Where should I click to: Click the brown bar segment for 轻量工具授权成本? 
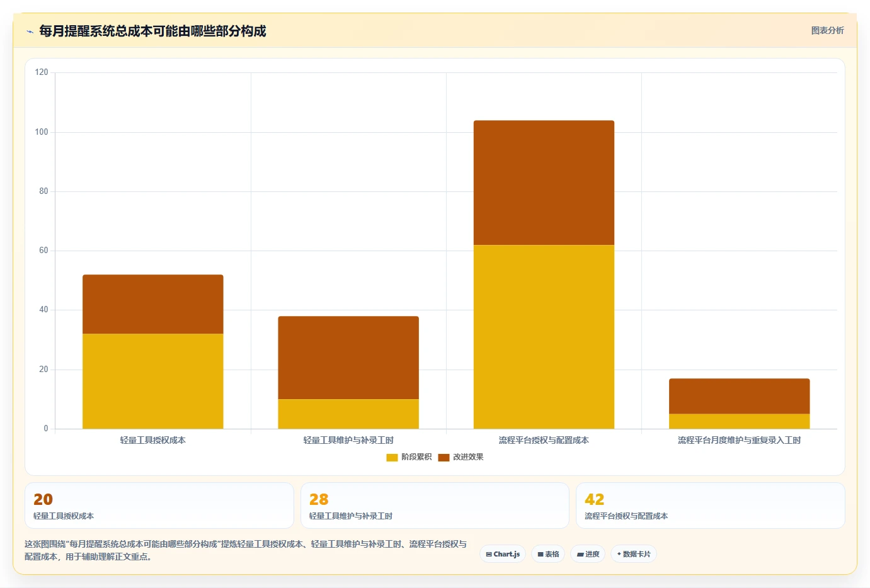click(x=153, y=304)
